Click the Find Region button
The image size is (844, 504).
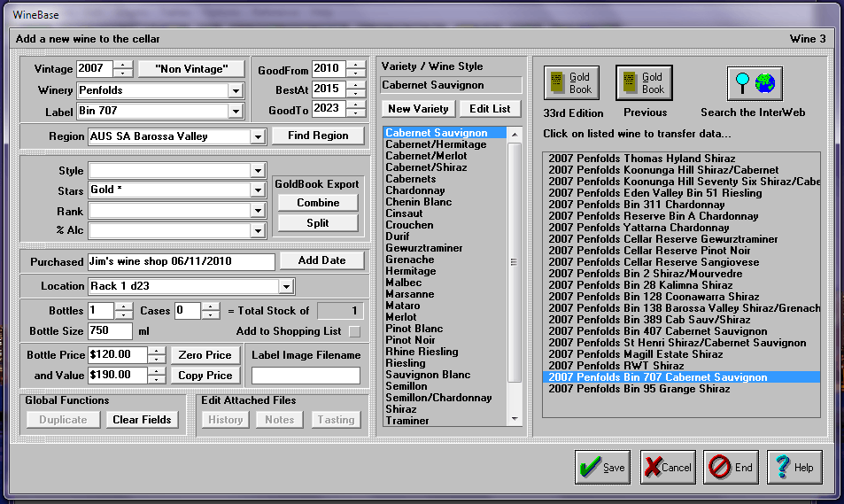click(x=318, y=136)
